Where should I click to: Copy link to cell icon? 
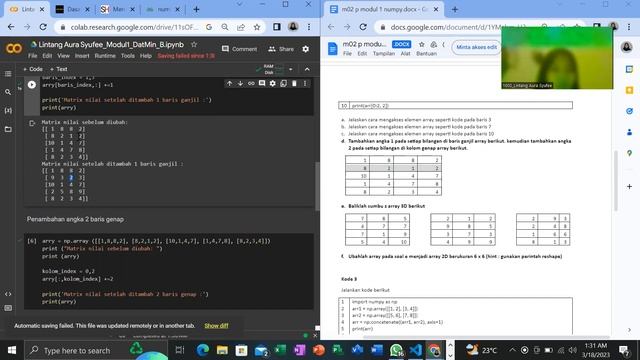point(251,83)
